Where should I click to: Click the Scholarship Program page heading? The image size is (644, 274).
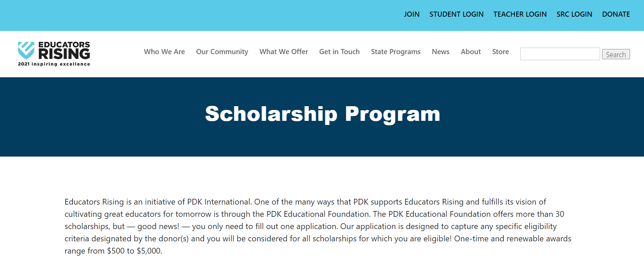[322, 114]
